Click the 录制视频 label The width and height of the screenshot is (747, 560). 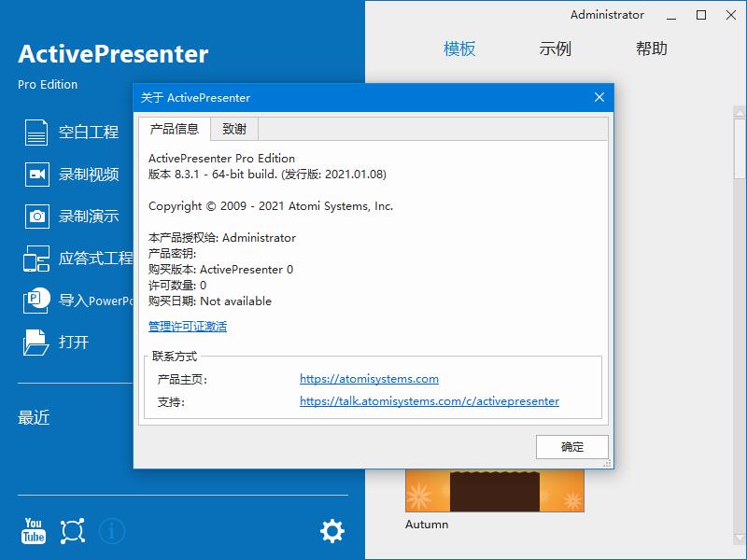pyautogui.click(x=89, y=175)
